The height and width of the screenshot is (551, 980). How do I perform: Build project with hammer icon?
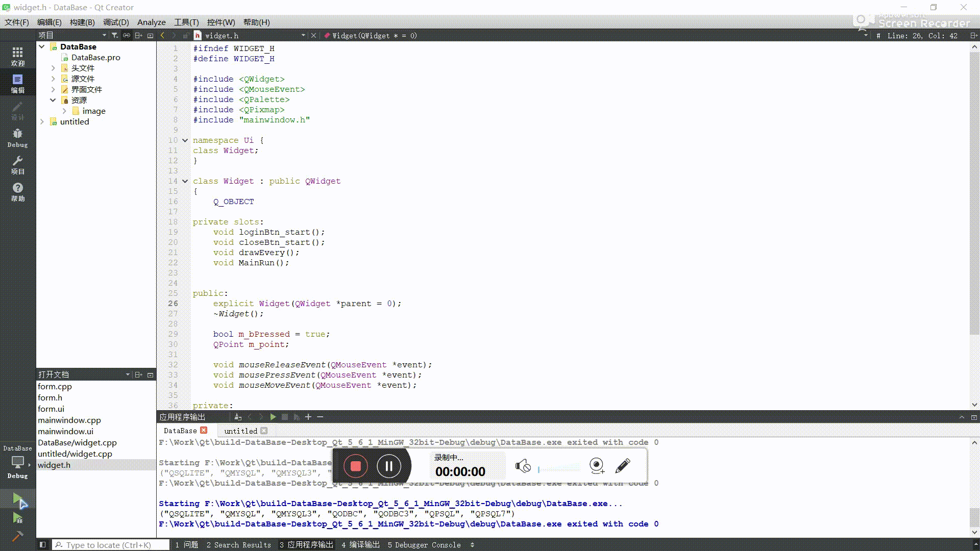coord(18,536)
